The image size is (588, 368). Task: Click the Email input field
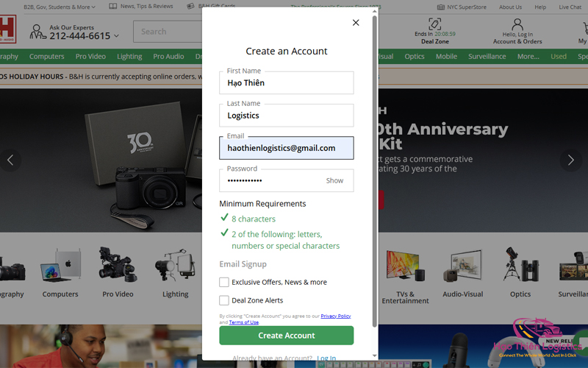pos(286,148)
